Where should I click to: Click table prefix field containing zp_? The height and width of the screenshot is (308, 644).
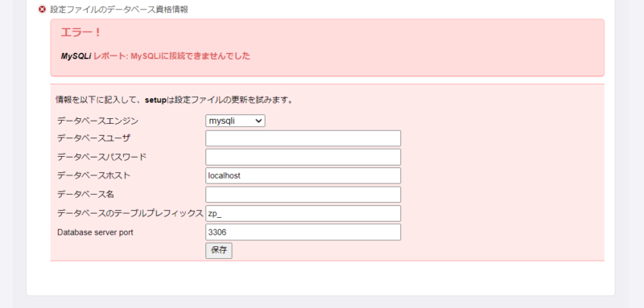click(303, 213)
